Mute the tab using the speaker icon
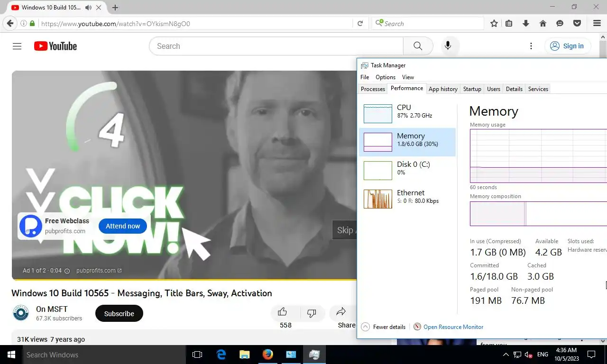607x364 pixels. tap(89, 8)
